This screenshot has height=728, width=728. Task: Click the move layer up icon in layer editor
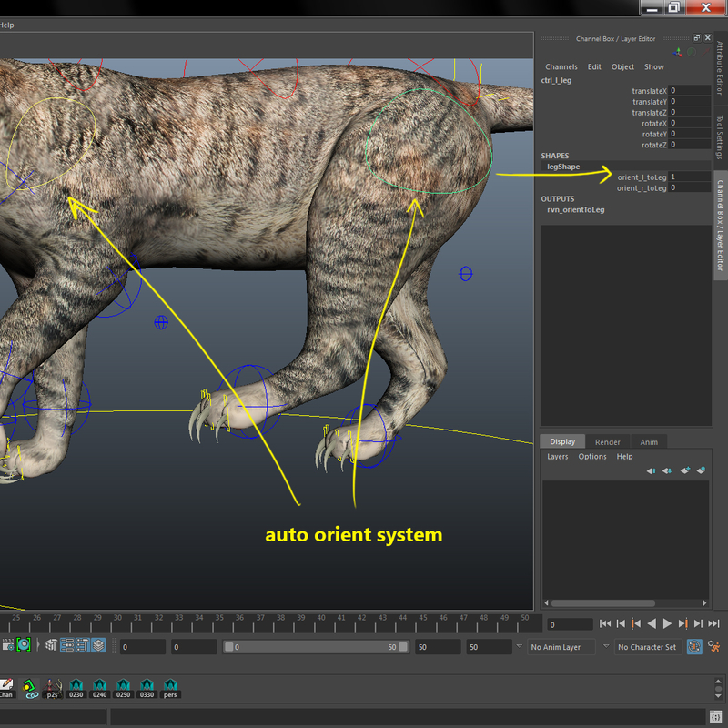652,470
